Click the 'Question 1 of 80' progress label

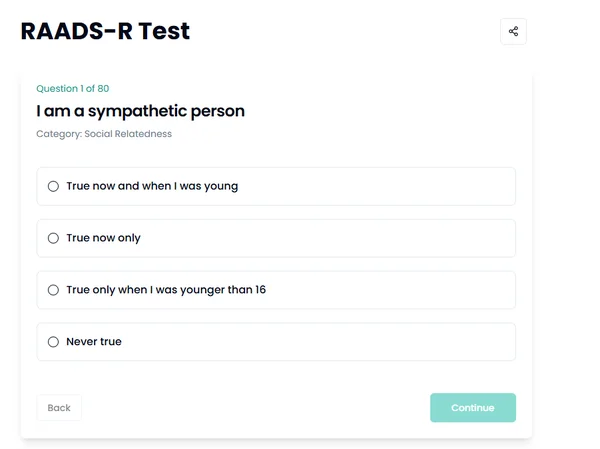tap(73, 88)
